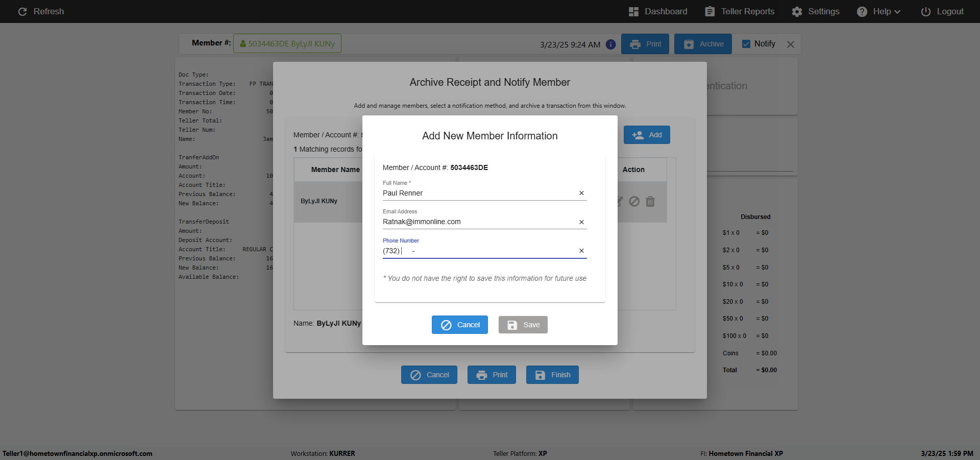This screenshot has width=980, height=460.
Task: Finish the Archive Receipt process
Action: (x=552, y=375)
